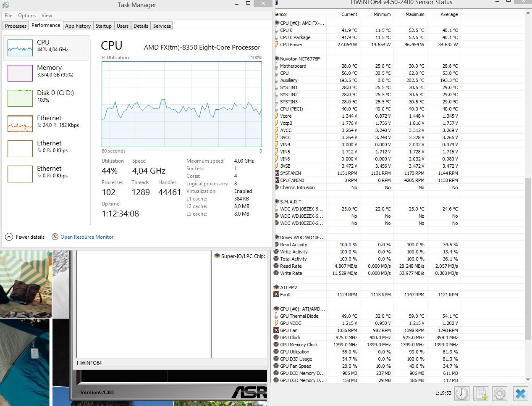Close HWiNFO sensors with blue X button
The height and width of the screenshot is (406, 532).
coord(520,394)
